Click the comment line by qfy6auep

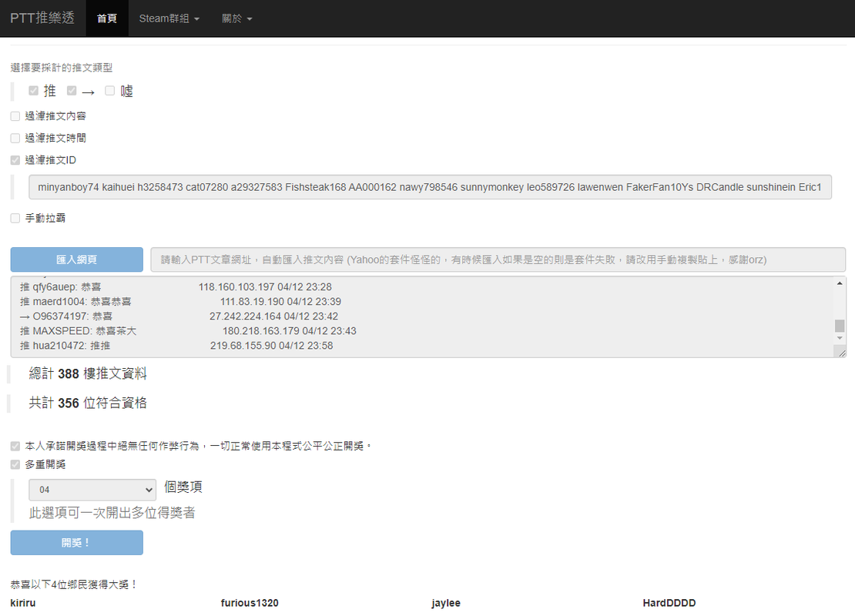[x=176, y=286]
